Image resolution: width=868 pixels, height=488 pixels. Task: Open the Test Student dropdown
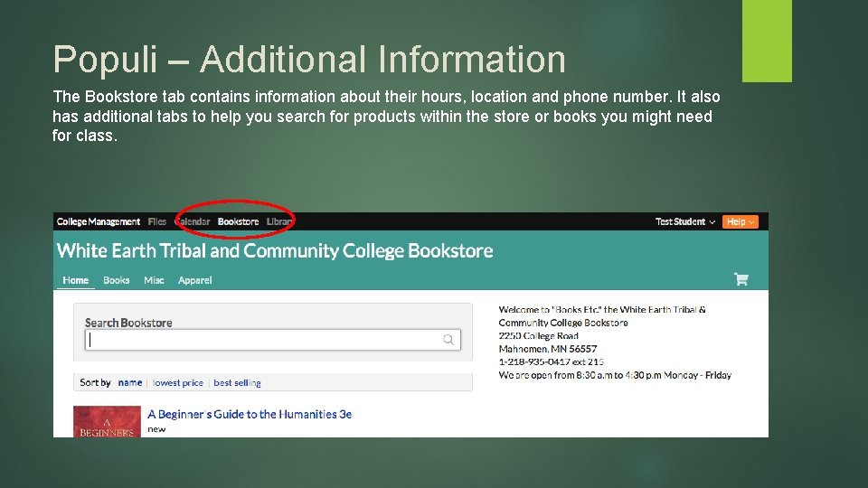pyautogui.click(x=685, y=222)
